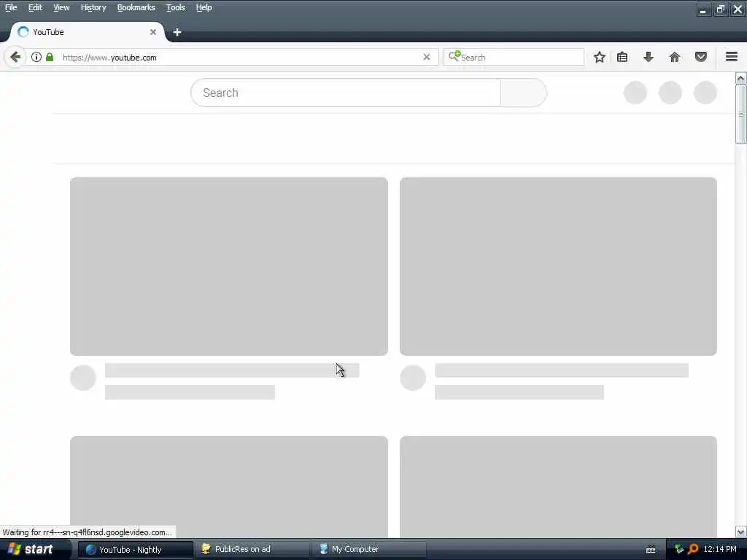
Task: Click the scrollbar up arrow
Action: click(740, 79)
